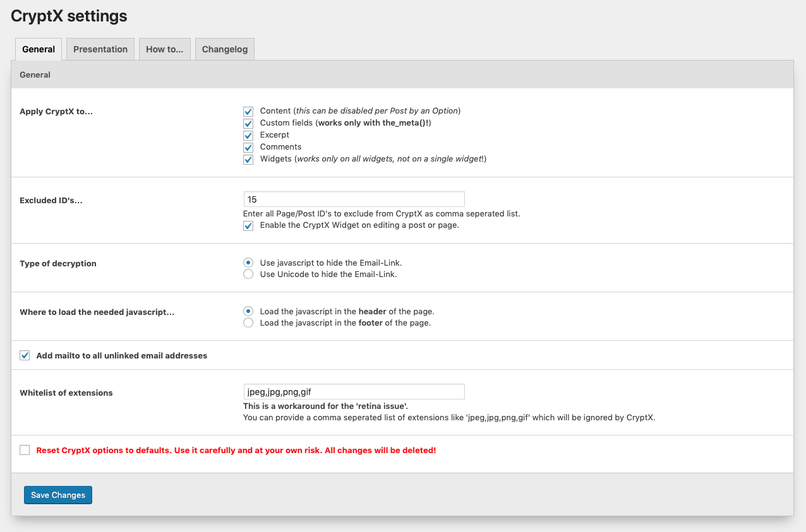806x532 pixels.
Task: Click 'Enter all Page/Post ID's' help text
Action: 382,213
